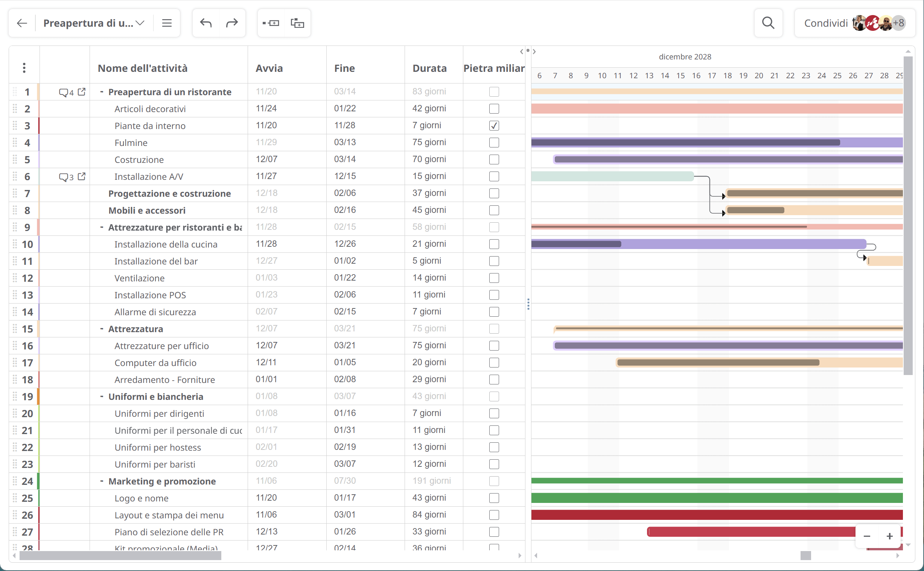
Task: Click the search magnifier icon
Action: [767, 23]
